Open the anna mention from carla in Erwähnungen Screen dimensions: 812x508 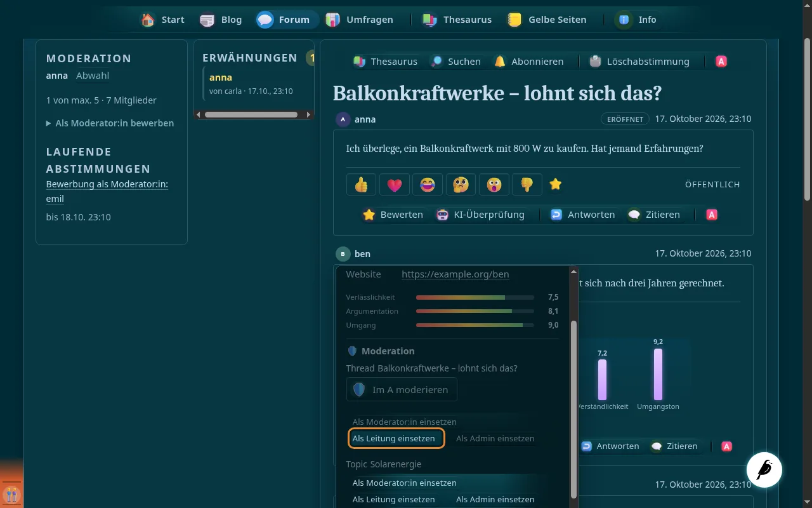pyautogui.click(x=221, y=77)
